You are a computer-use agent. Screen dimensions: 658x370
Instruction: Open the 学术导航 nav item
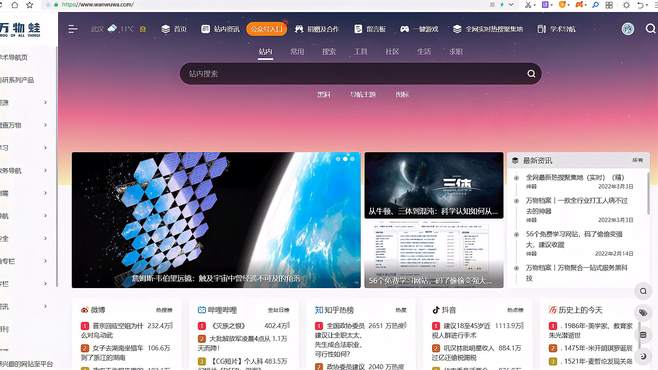[x=556, y=29]
